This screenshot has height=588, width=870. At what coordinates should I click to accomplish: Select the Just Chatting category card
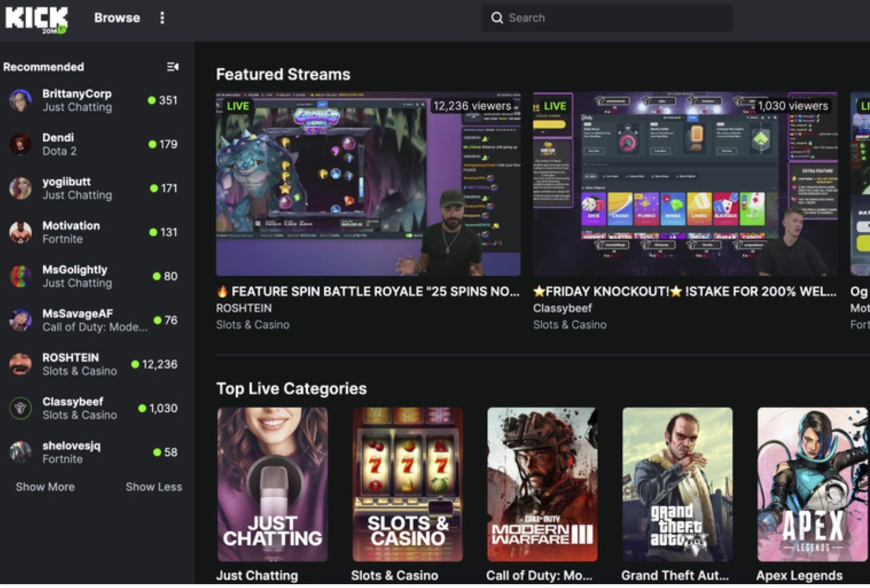click(x=272, y=484)
